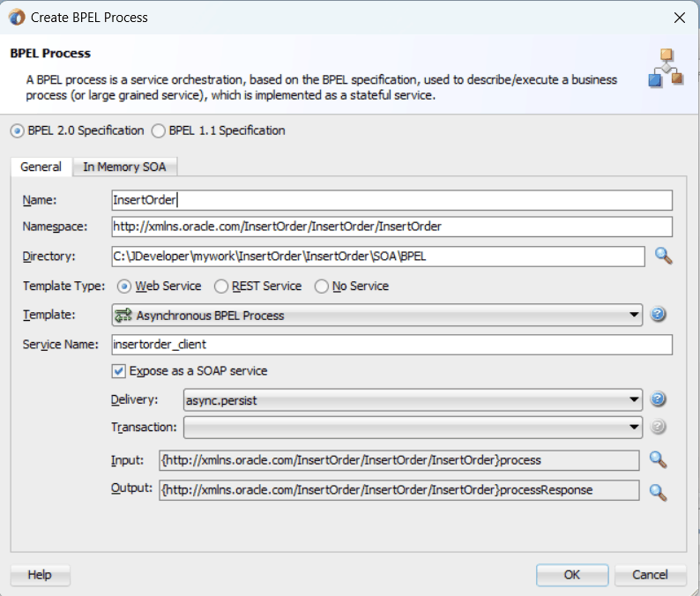The image size is (700, 596).
Task: Click into the Service Name field
Action: click(392, 344)
